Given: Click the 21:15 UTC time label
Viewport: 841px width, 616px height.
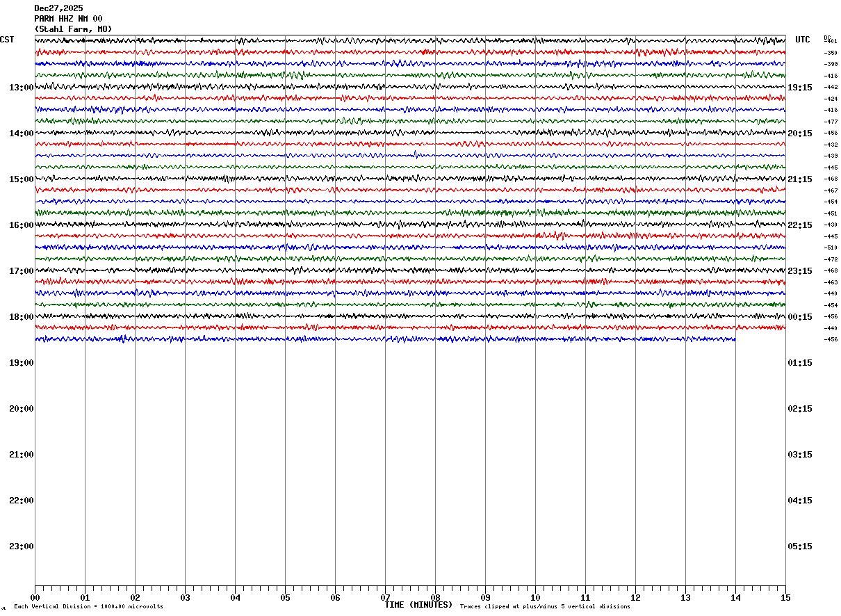Looking at the screenshot, I should coord(799,179).
